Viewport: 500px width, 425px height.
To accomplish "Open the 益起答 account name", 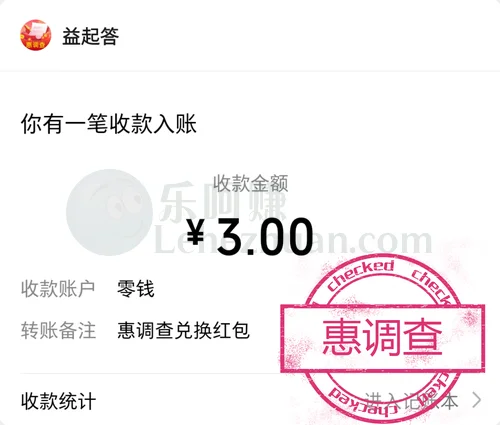I will pyautogui.click(x=90, y=36).
